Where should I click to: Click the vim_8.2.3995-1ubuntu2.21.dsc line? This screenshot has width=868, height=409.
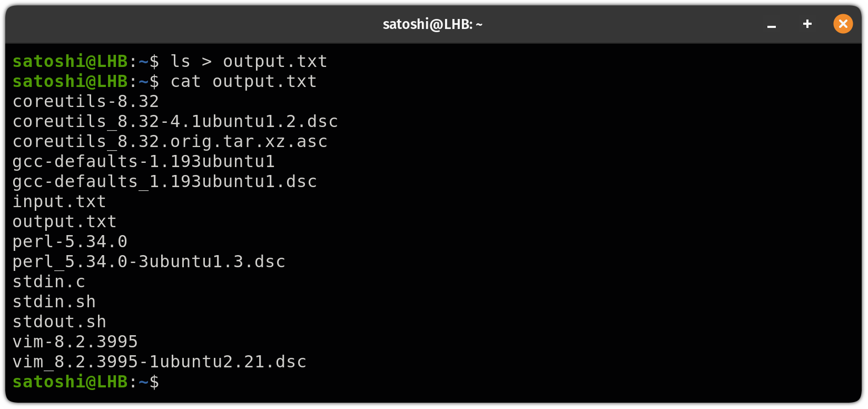[x=159, y=362]
